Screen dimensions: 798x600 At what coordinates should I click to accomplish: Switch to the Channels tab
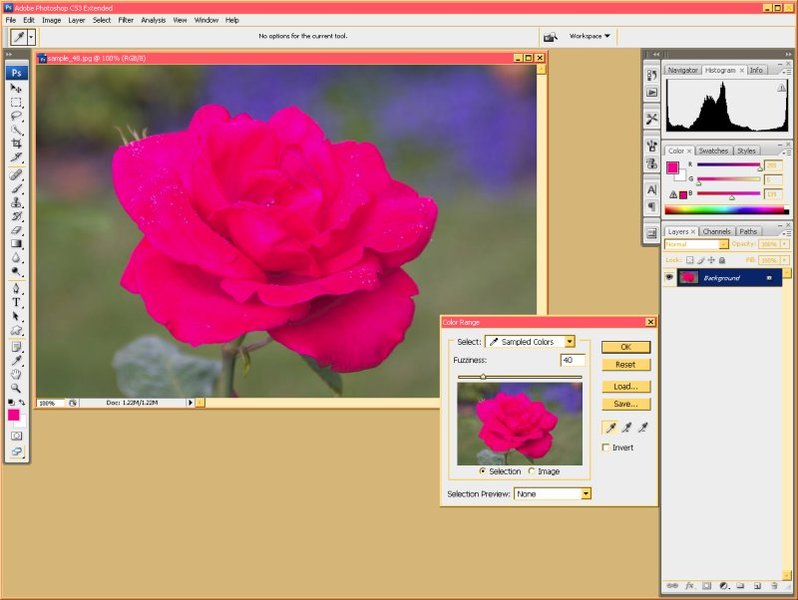(x=716, y=231)
